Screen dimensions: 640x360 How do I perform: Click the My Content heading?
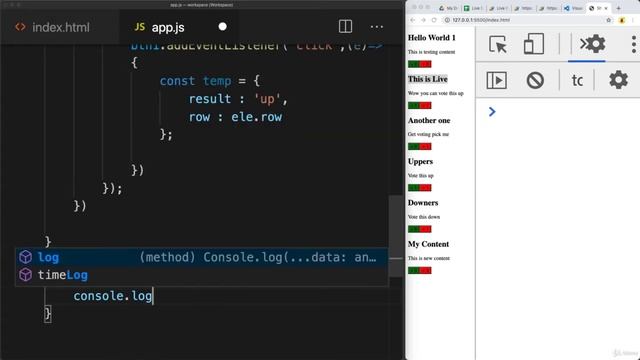coord(428,244)
